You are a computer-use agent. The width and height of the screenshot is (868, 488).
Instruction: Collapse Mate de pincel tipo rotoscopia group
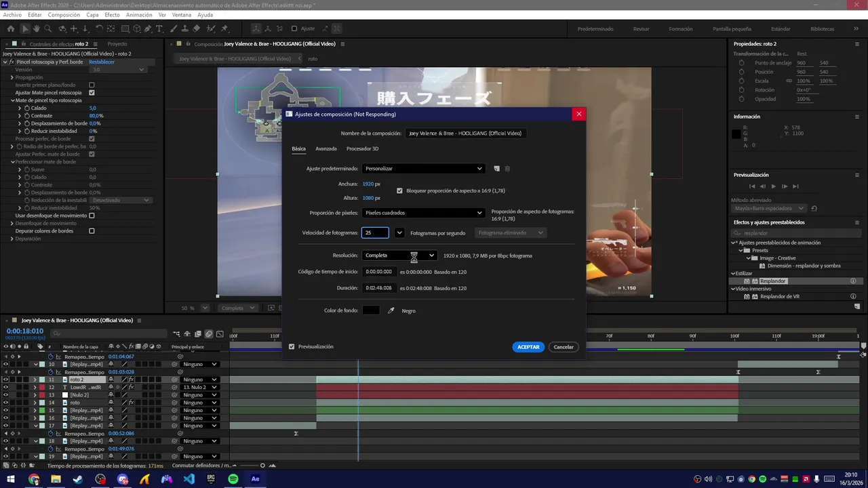point(12,100)
